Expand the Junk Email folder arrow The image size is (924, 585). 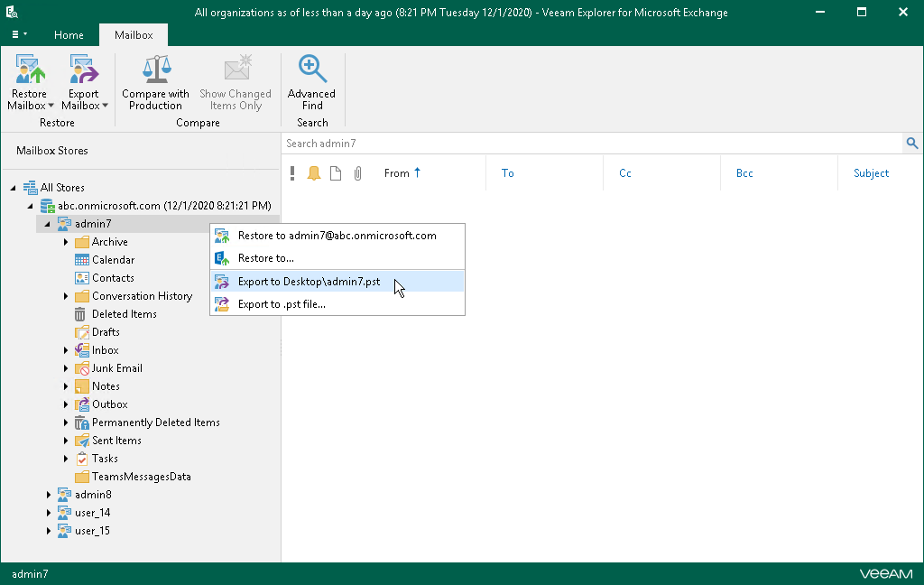pos(65,368)
